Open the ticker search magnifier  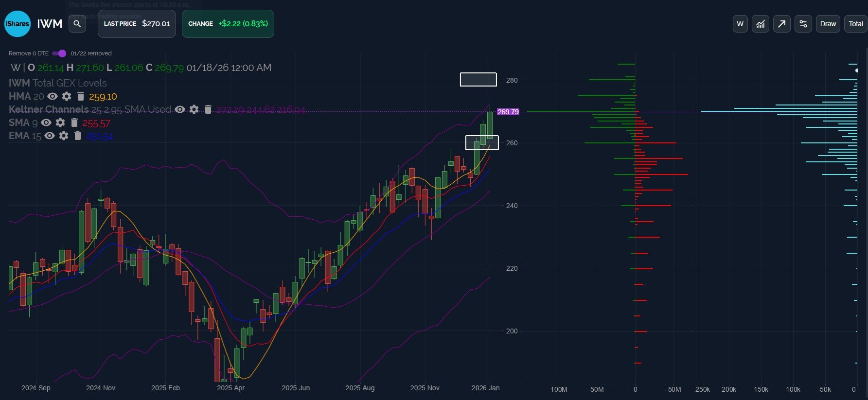coord(77,23)
